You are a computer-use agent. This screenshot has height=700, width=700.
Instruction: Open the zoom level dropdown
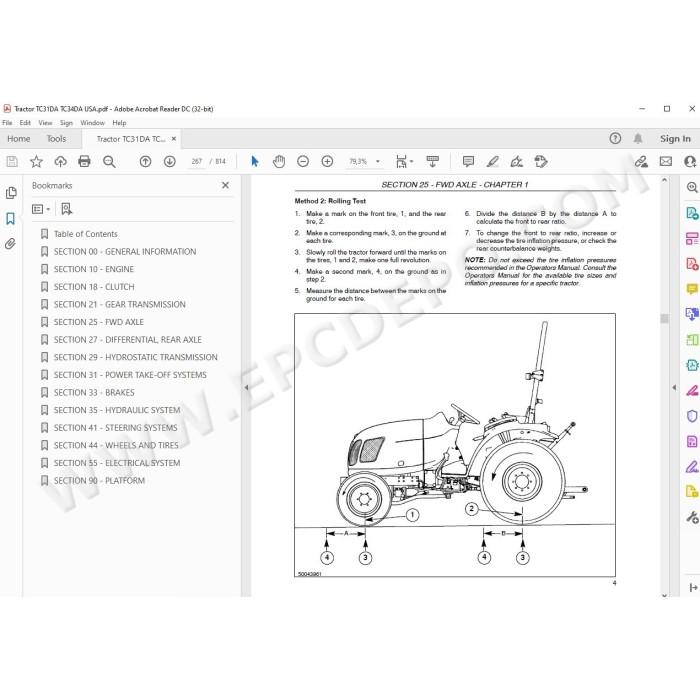point(378,161)
